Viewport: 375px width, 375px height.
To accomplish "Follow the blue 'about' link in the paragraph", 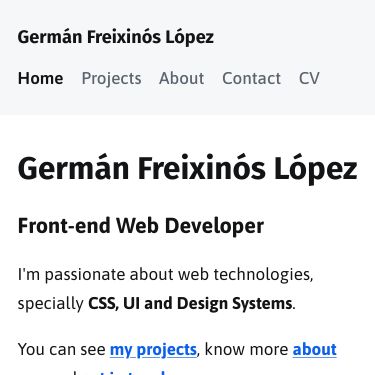I will pyautogui.click(x=315, y=350).
